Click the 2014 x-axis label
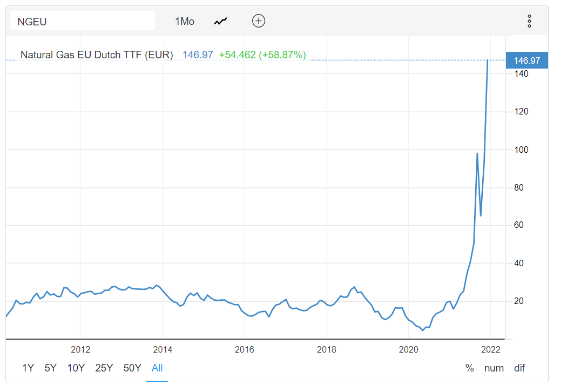Screen dimensions: 567x392 [163, 349]
